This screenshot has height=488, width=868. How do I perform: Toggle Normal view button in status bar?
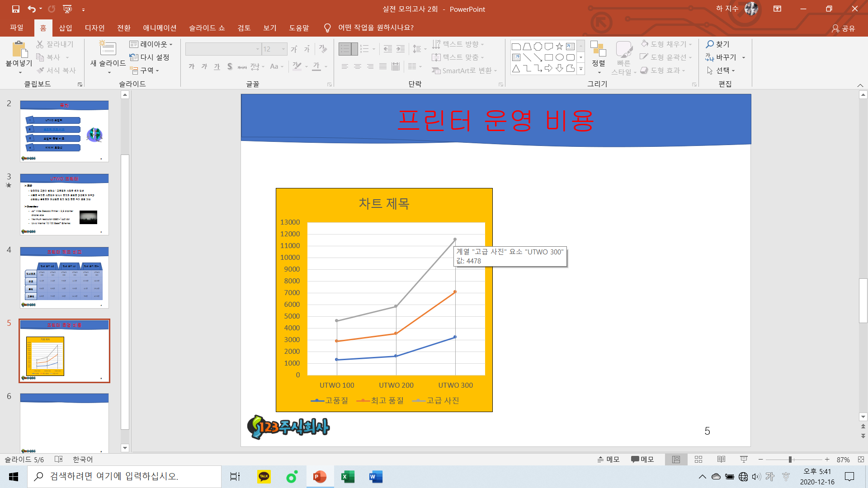click(676, 459)
